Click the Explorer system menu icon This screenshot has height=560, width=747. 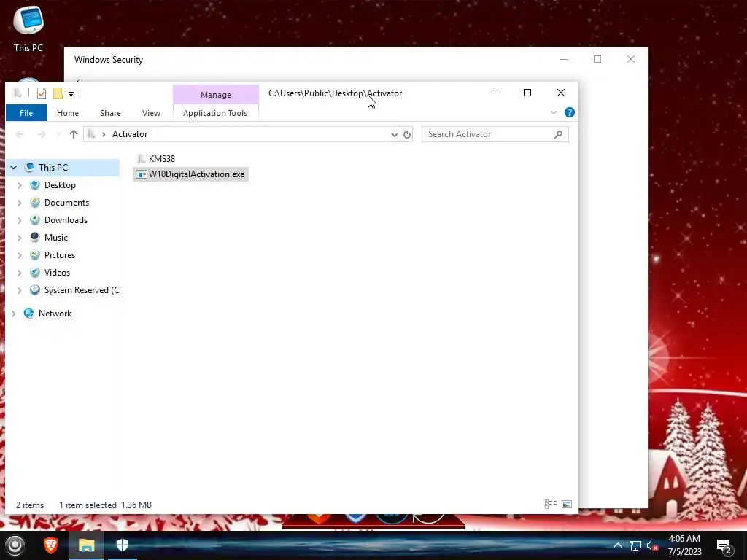pos(18,93)
